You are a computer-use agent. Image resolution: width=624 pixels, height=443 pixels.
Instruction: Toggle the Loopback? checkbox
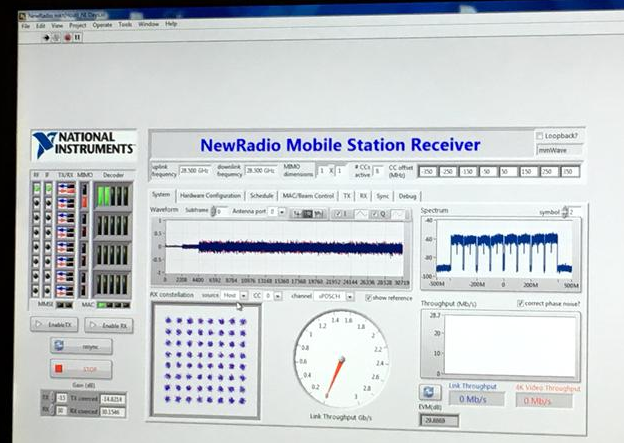pos(540,136)
